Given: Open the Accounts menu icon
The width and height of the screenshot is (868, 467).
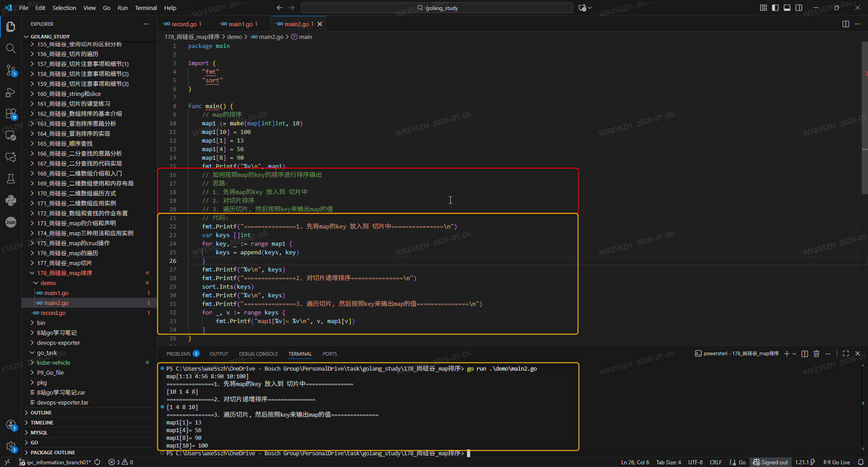Looking at the screenshot, I should tap(11, 425).
